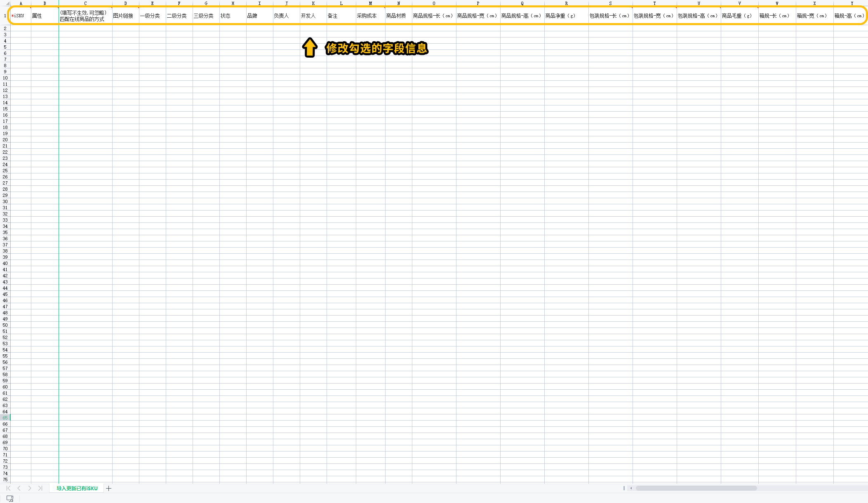Select the 包装规格-高（cm） header cell

[x=699, y=16]
